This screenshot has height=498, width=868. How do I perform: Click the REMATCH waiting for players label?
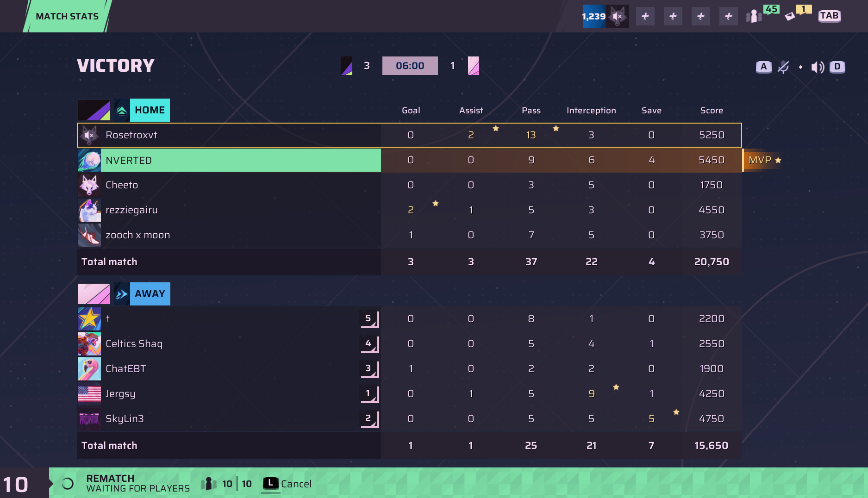coord(138,483)
